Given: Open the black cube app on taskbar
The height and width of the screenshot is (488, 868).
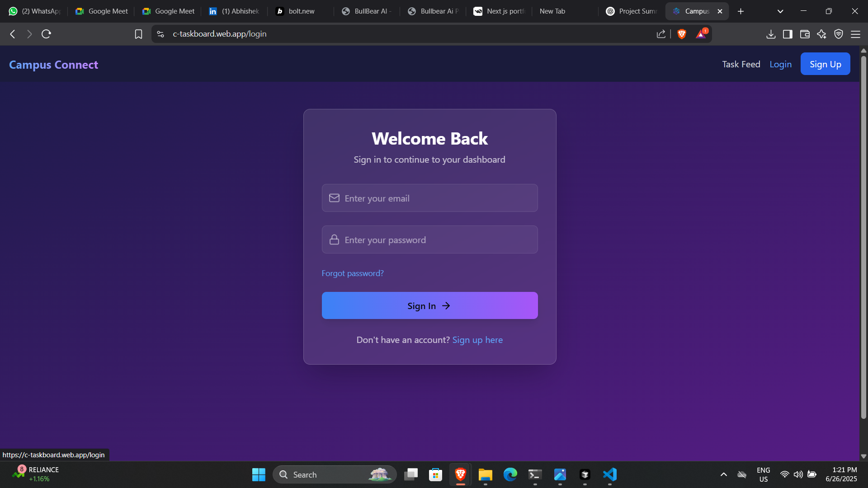Looking at the screenshot, I should 585,474.
